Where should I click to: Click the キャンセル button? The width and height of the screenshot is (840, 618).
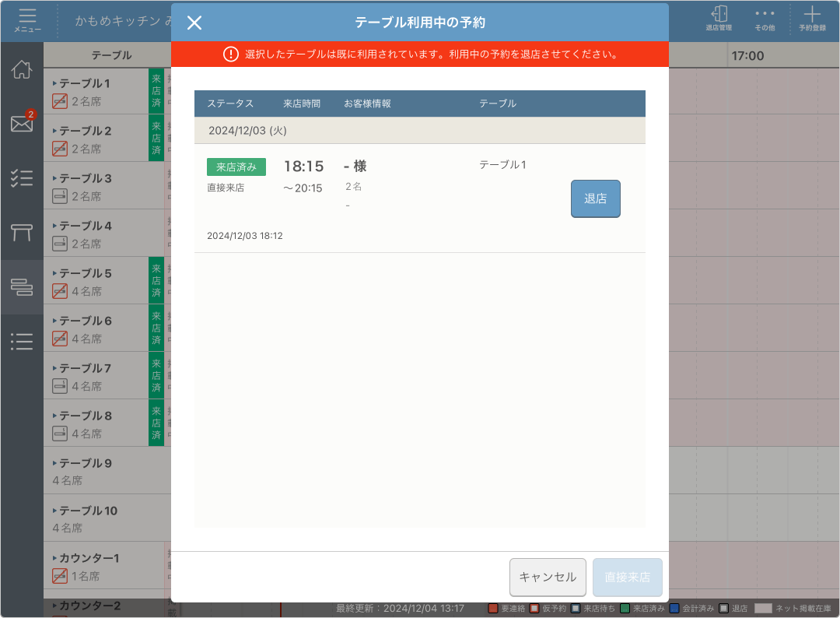tap(548, 578)
